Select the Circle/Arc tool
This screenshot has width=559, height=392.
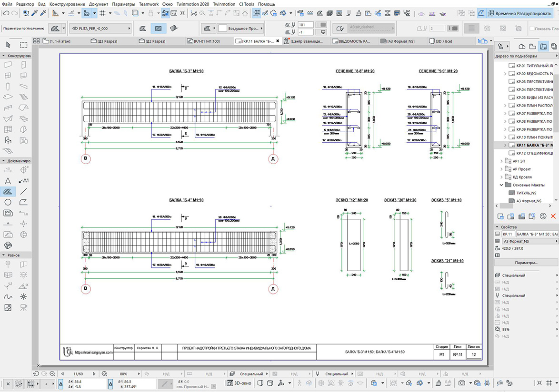pos(8,202)
